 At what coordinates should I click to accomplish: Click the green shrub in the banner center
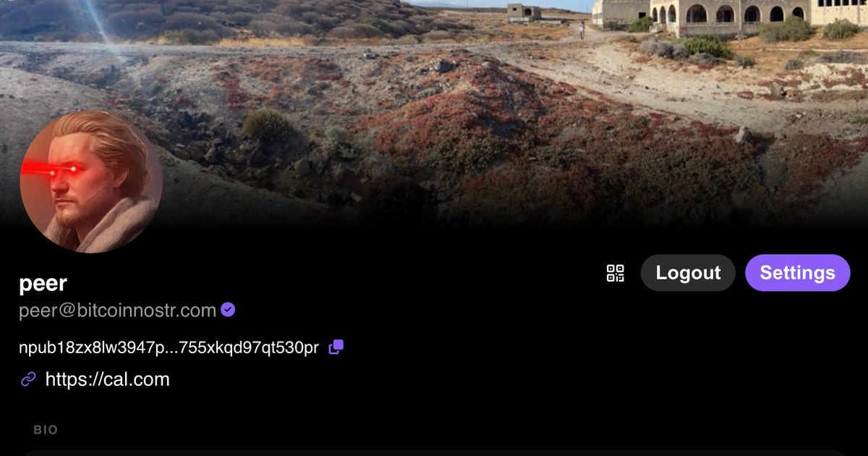pos(268,124)
